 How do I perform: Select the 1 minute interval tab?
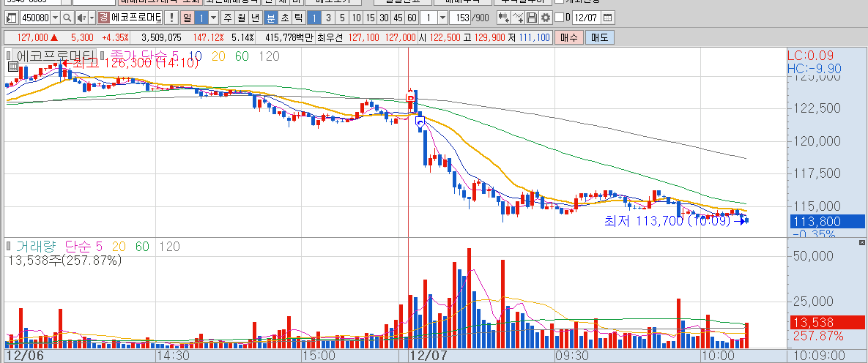click(x=314, y=18)
